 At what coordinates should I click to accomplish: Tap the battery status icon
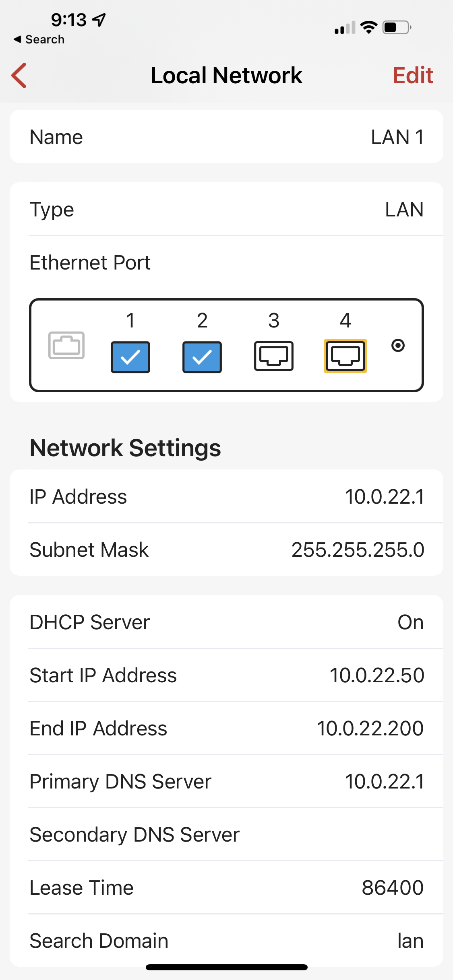click(397, 27)
